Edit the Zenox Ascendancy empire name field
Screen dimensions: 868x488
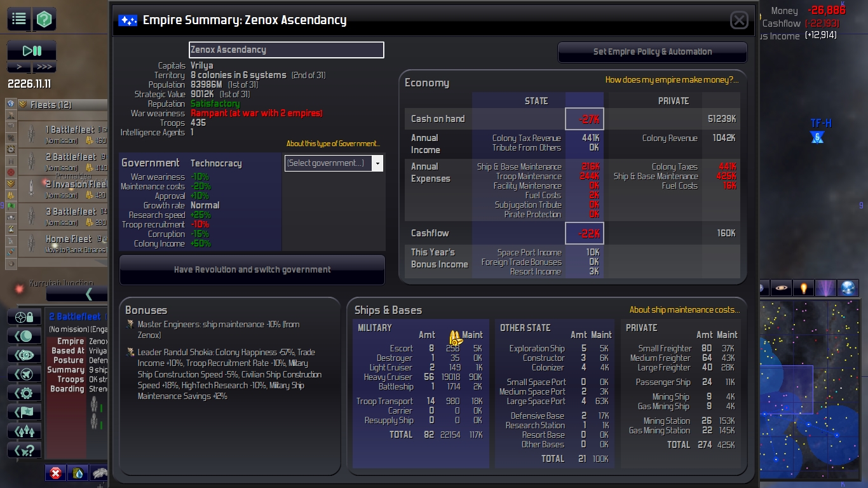287,50
